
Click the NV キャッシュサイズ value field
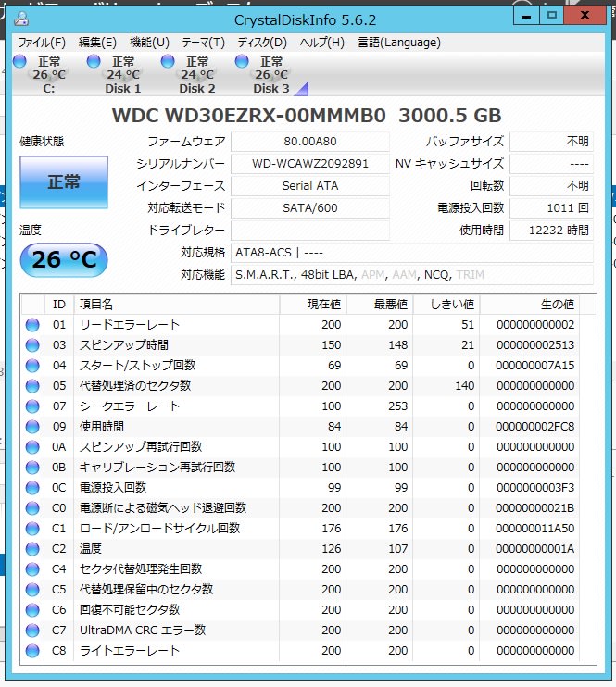point(551,164)
